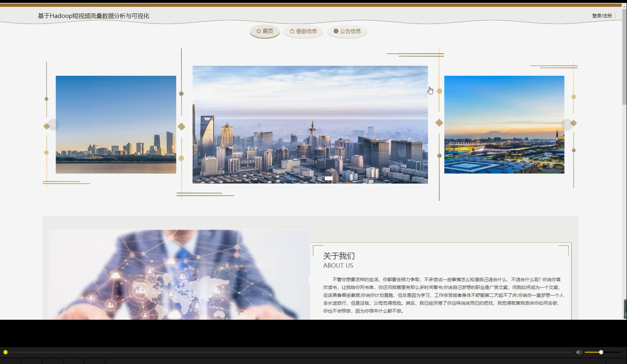Image resolution: width=627 pixels, height=364 pixels.
Task: Click the central city skyline carousel image
Action: coord(310,124)
